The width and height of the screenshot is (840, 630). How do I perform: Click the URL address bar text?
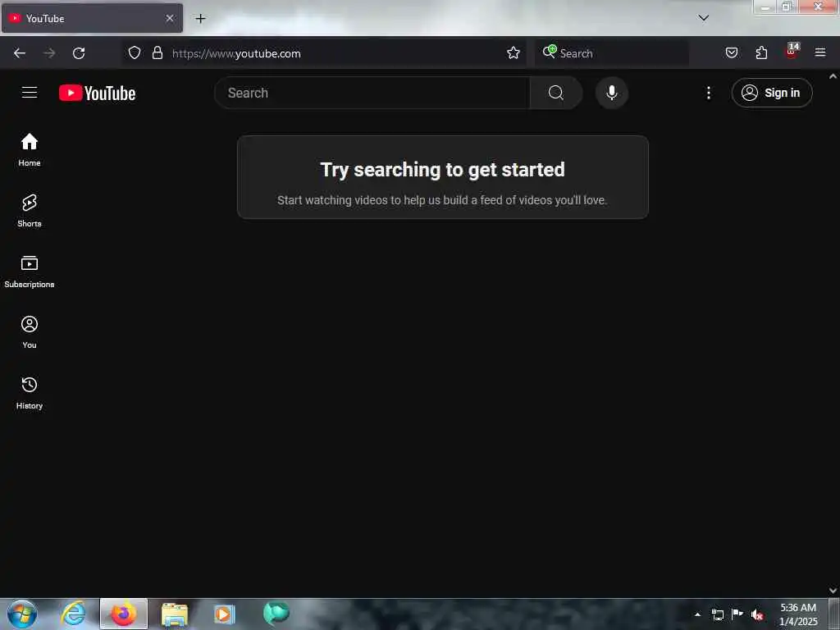236,53
